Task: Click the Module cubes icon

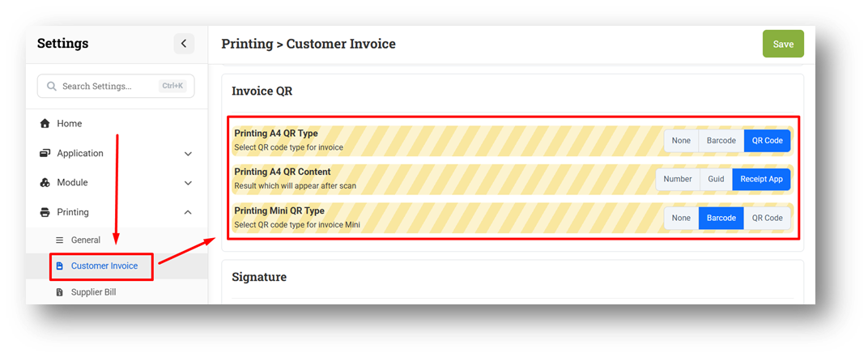Action: point(45,183)
